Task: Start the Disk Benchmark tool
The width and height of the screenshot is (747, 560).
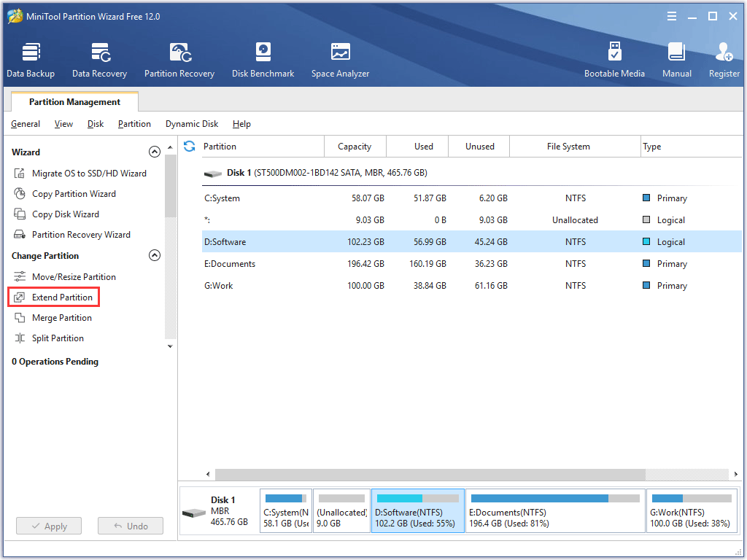Action: [x=263, y=58]
